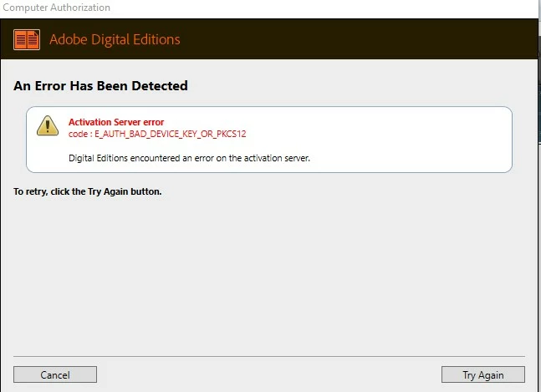Cancel the computer authorization dialog
Image resolution: width=541 pixels, height=392 pixels.
point(55,374)
